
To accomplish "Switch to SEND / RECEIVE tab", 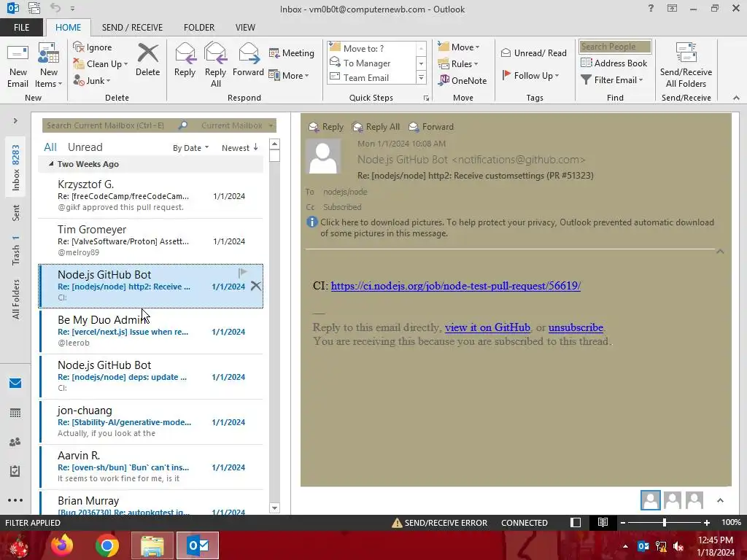I will tap(132, 27).
